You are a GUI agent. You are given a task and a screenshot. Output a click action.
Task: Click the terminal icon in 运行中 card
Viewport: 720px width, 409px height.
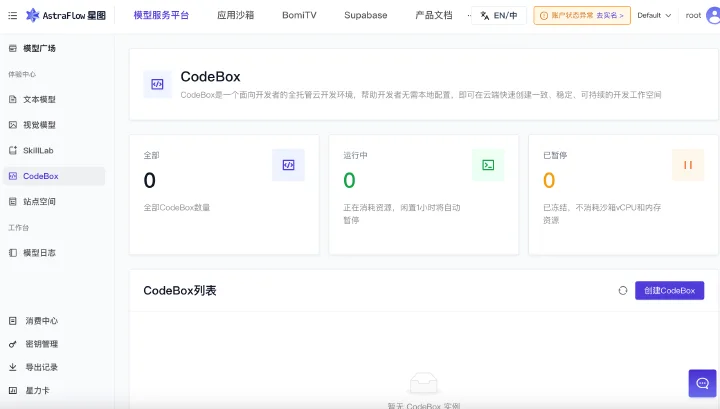point(488,165)
